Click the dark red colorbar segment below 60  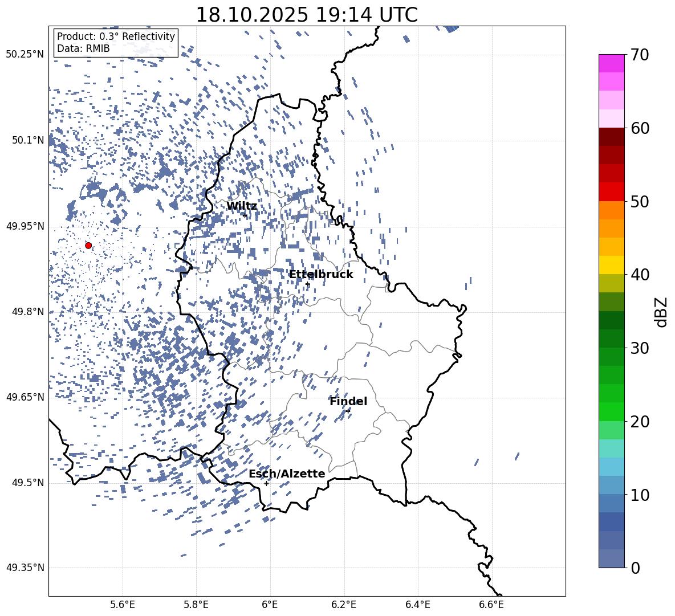[x=611, y=137]
